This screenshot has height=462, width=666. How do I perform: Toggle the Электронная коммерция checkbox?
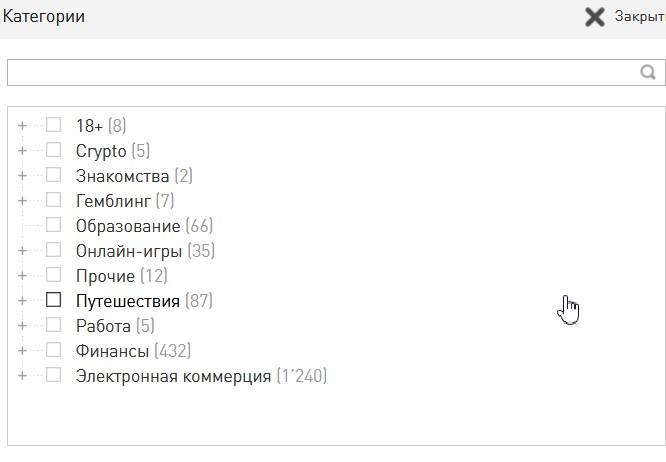click(x=54, y=376)
